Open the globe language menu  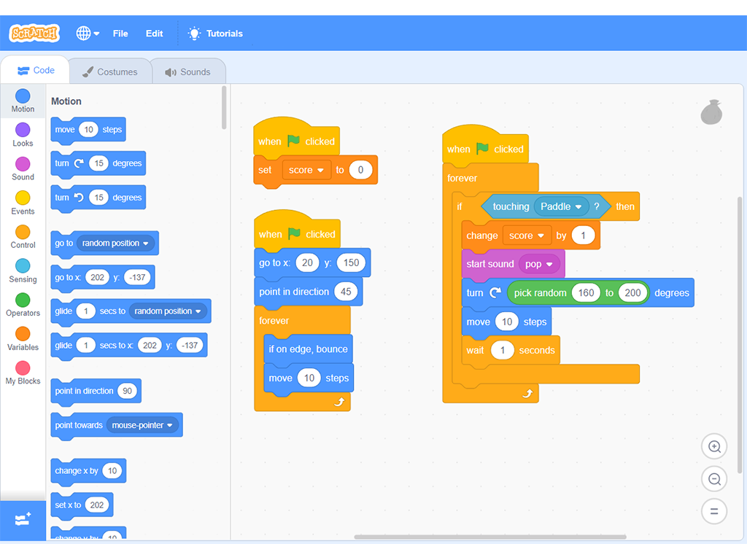tap(88, 34)
